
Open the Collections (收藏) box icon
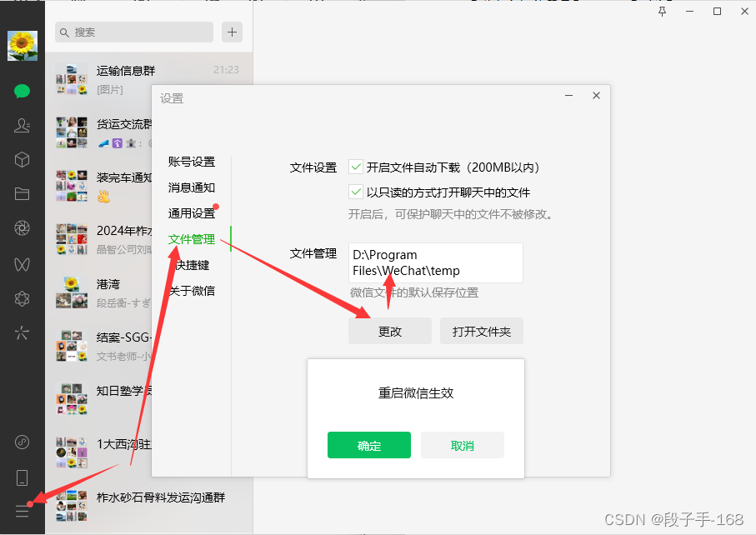(23, 159)
